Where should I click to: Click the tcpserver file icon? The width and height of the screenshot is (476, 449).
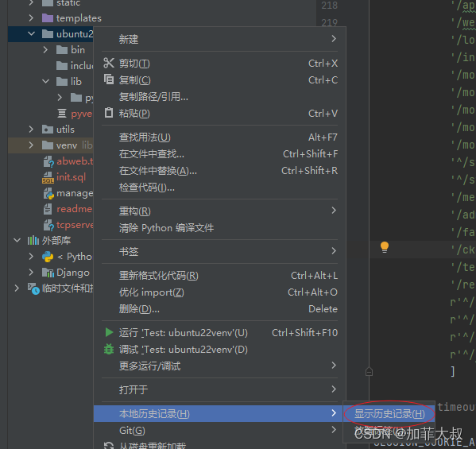pyautogui.click(x=48, y=225)
